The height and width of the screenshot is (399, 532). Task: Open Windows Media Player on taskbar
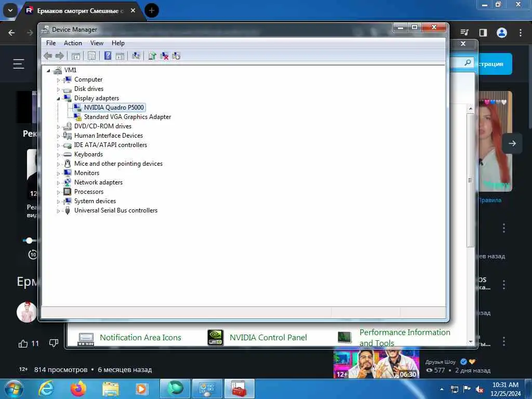click(x=142, y=389)
